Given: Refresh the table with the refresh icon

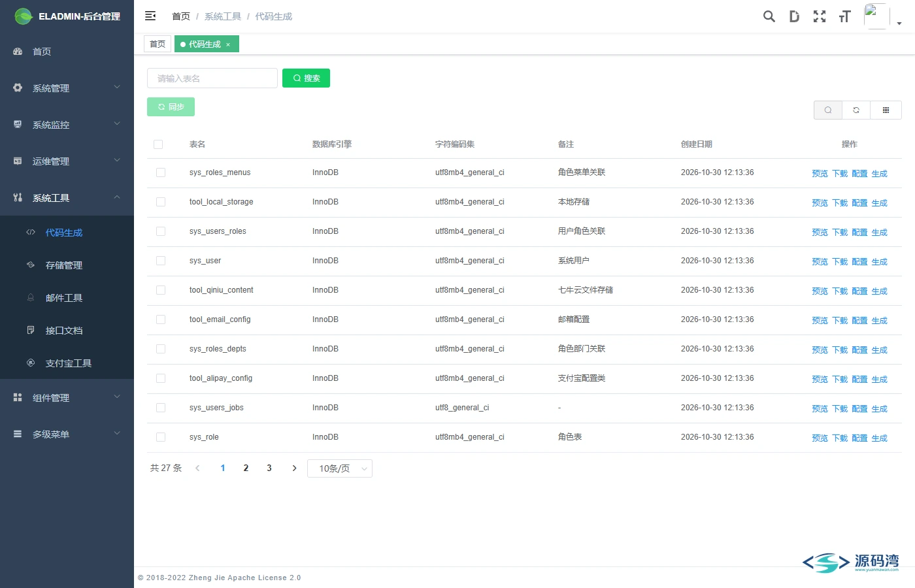Looking at the screenshot, I should pos(856,110).
